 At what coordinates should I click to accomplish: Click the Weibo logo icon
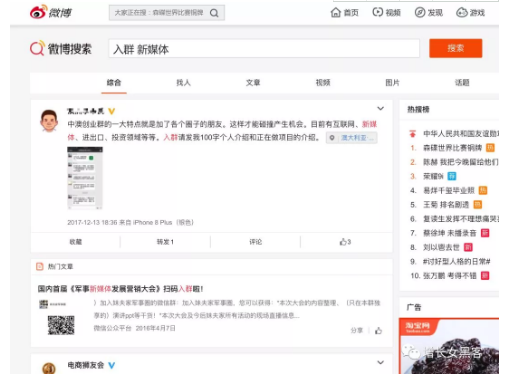pyautogui.click(x=38, y=12)
